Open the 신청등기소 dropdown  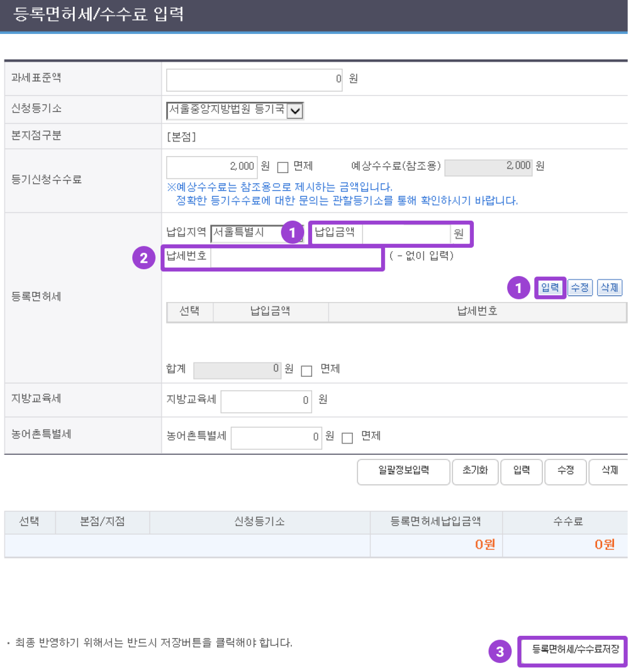coord(296,110)
